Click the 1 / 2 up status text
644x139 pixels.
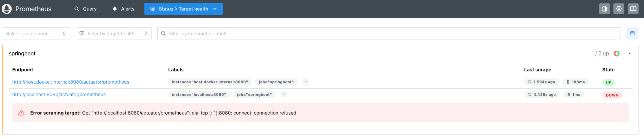(600, 53)
